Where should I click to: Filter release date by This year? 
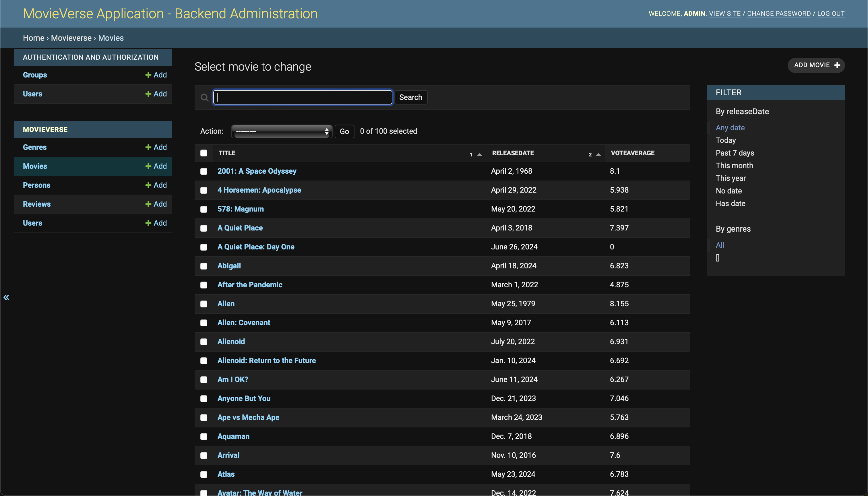(x=731, y=178)
